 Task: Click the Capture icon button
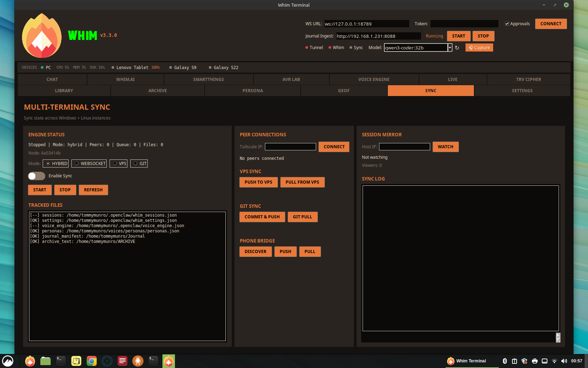click(x=479, y=47)
